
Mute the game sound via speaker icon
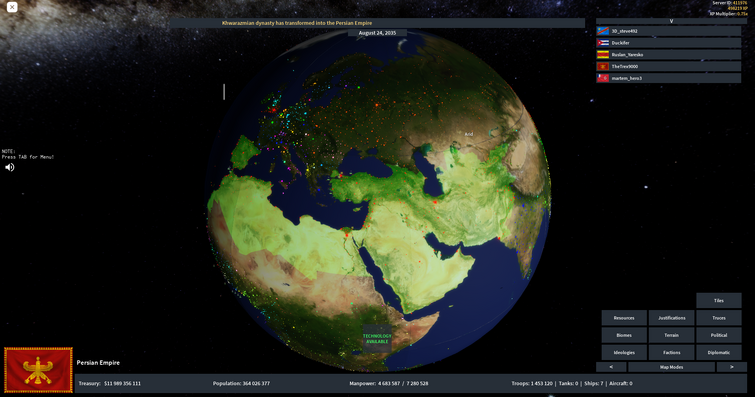click(x=10, y=167)
